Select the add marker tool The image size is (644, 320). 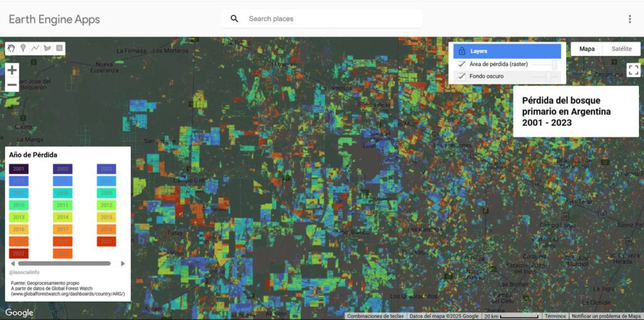click(23, 48)
